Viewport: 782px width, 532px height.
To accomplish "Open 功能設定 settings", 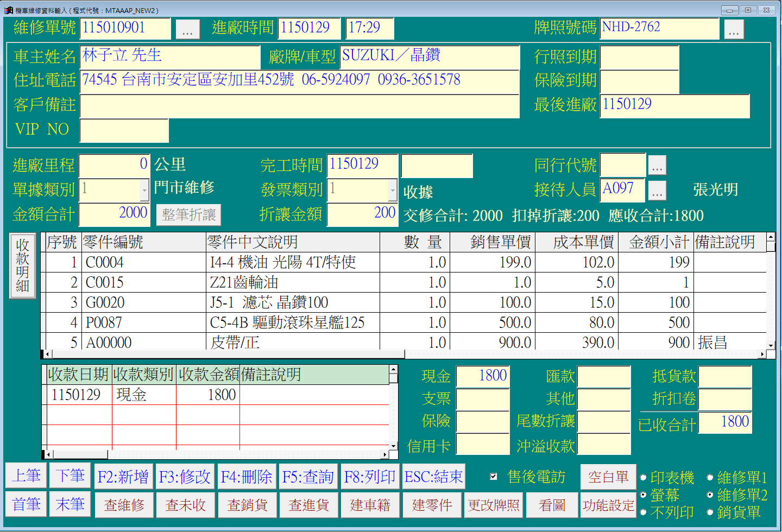I will 609,505.
